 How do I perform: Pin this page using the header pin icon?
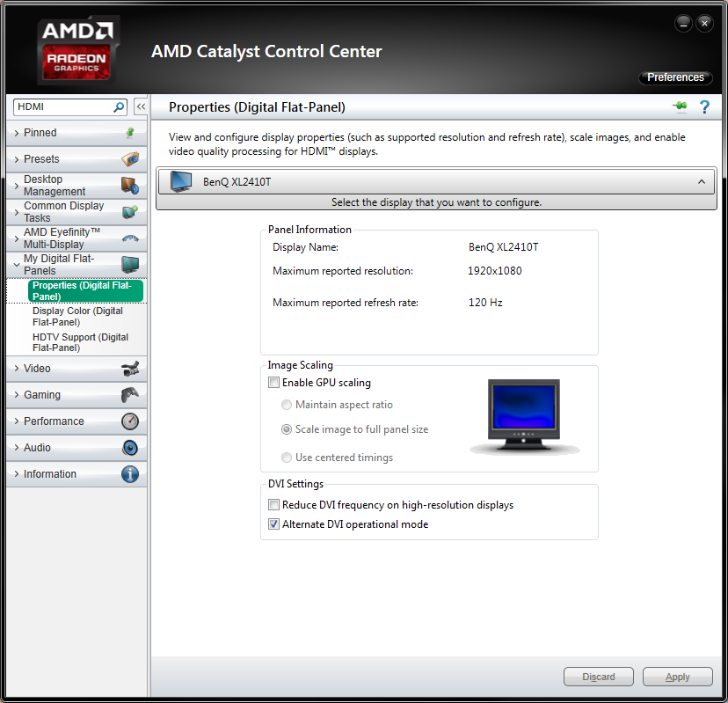681,106
